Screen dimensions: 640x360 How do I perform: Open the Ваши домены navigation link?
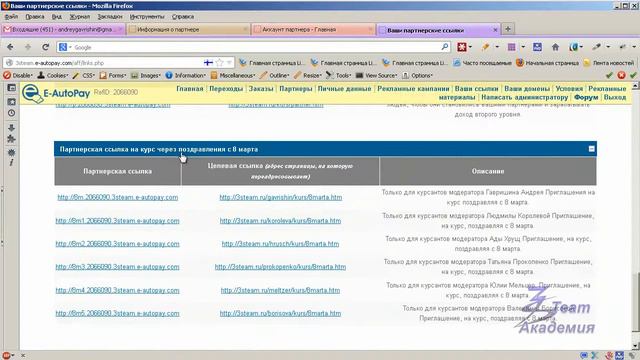(x=527, y=89)
